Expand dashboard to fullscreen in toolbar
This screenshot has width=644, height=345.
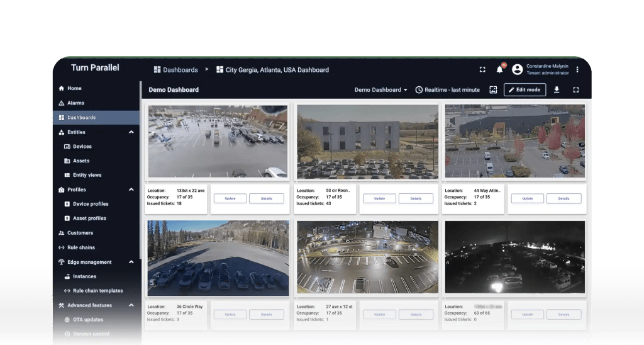coord(576,89)
